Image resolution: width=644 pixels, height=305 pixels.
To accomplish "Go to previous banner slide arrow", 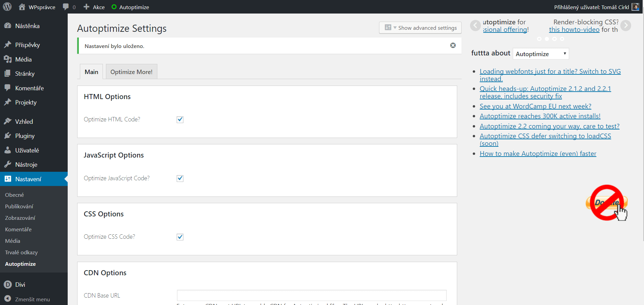I will [475, 25].
